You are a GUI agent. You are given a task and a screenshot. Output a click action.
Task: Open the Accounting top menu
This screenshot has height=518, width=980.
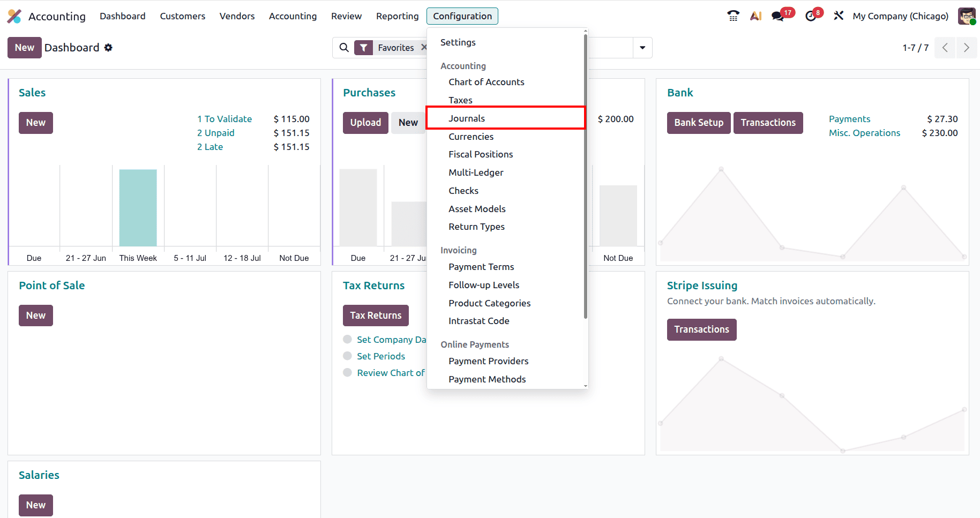(x=293, y=16)
